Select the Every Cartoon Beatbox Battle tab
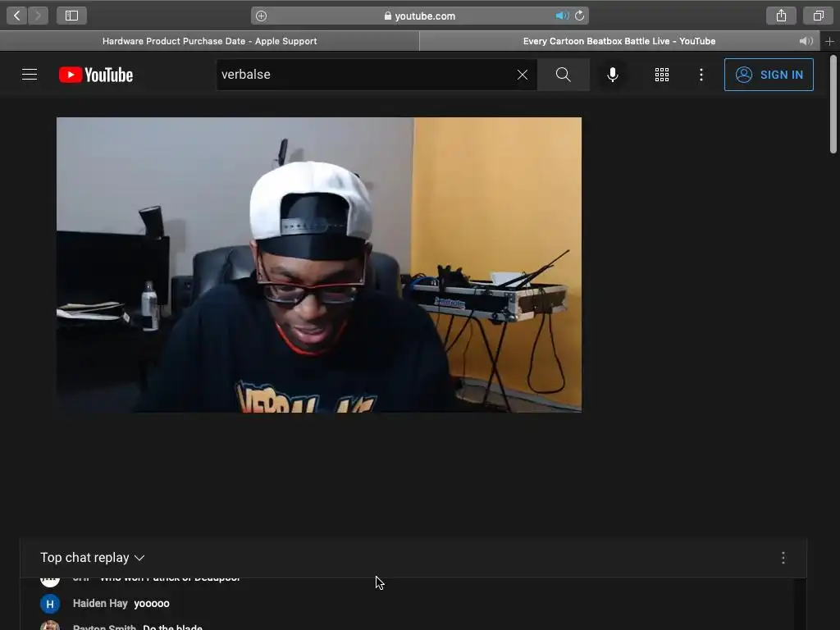840x630 pixels. tap(619, 41)
